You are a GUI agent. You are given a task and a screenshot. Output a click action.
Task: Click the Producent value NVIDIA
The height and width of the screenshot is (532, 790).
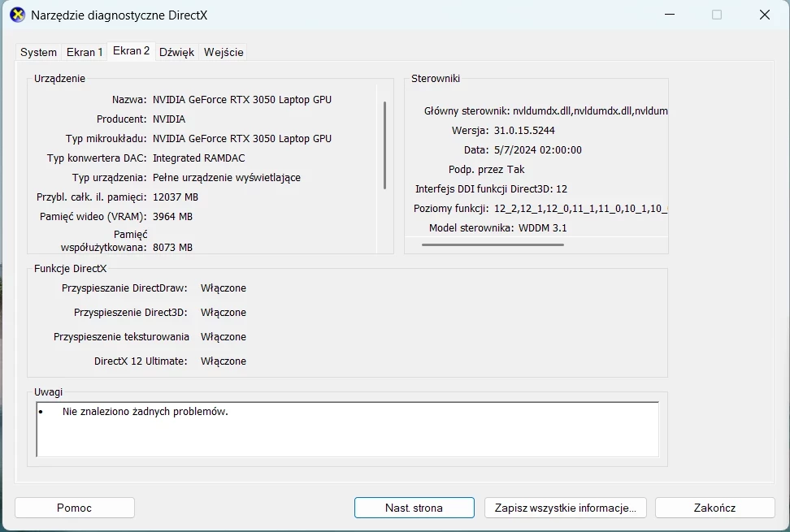pos(169,119)
